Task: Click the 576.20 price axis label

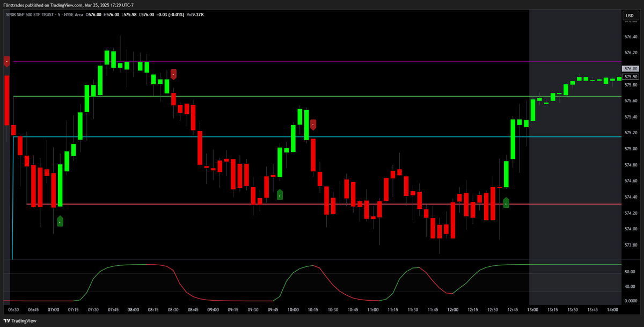Action: click(x=631, y=53)
